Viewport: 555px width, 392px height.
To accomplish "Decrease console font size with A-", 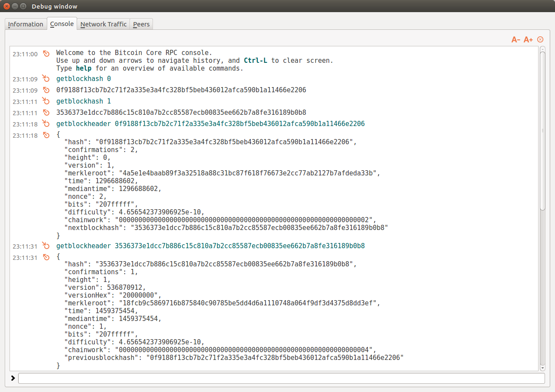I will point(516,40).
